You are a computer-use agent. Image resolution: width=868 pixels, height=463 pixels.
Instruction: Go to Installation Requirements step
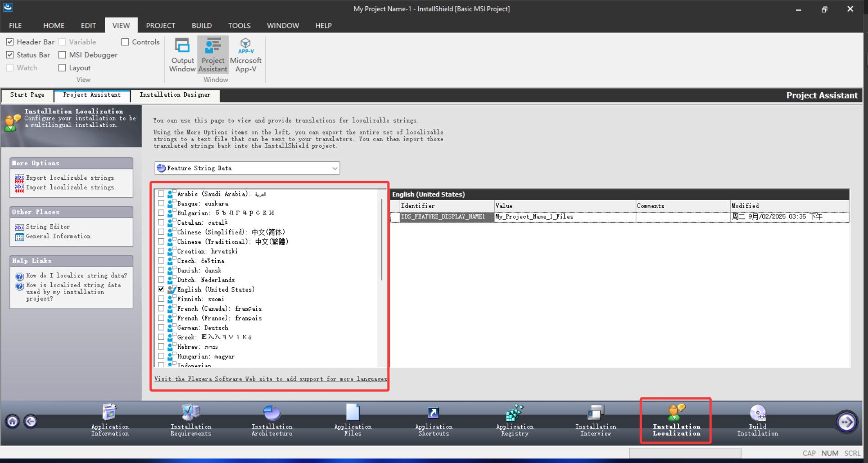click(x=191, y=420)
